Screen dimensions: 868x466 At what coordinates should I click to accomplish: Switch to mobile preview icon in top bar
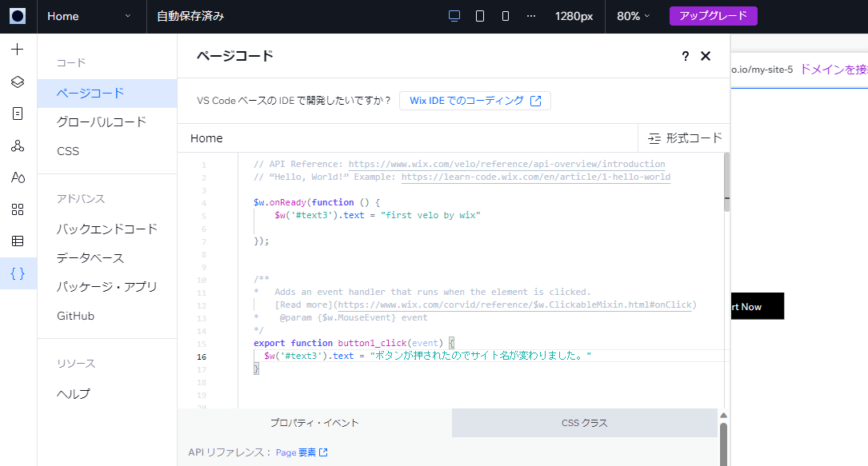tap(504, 15)
